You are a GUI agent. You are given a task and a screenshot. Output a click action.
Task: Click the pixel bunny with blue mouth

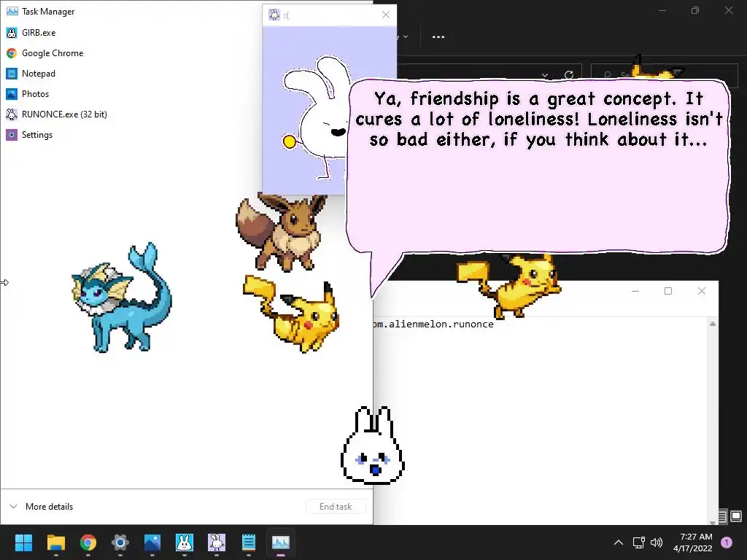pos(373,446)
